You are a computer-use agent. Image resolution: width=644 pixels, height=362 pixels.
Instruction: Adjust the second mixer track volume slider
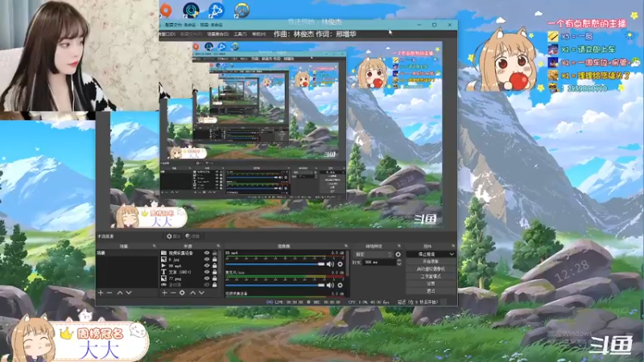click(x=275, y=285)
